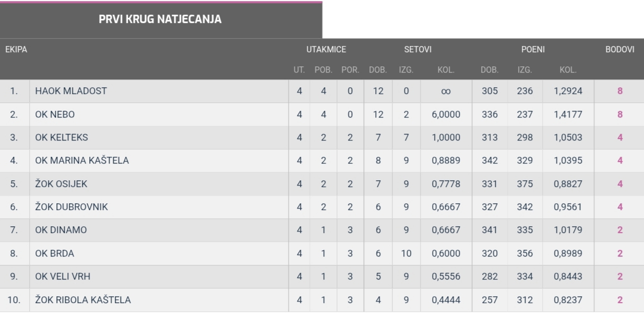Click the UT. sub-column header
Viewport: 644px width, 313px height.
299,69
